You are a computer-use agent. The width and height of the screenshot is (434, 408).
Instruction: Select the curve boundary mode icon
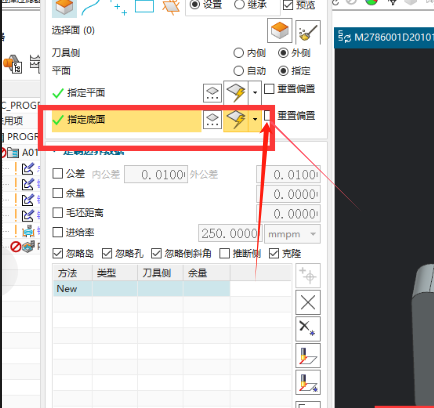tap(91, 7)
